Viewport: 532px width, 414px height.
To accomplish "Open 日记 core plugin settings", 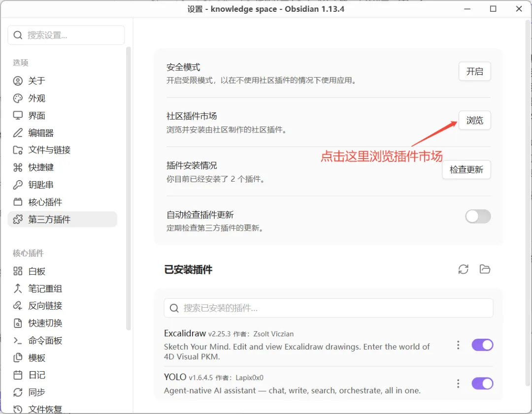I will coord(62,375).
